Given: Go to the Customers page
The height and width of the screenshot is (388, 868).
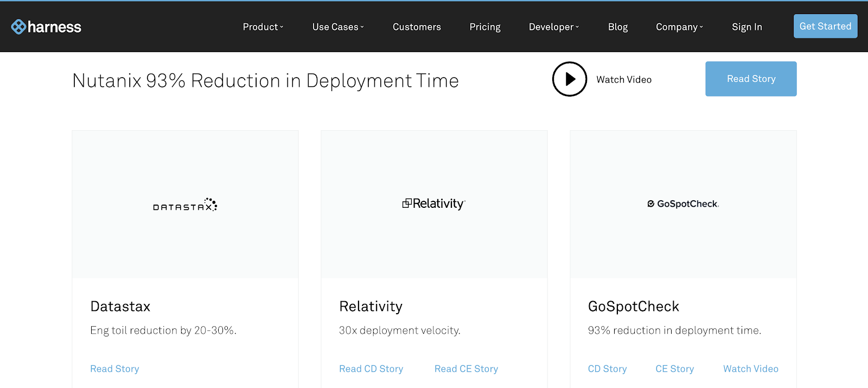Looking at the screenshot, I should coord(417,27).
